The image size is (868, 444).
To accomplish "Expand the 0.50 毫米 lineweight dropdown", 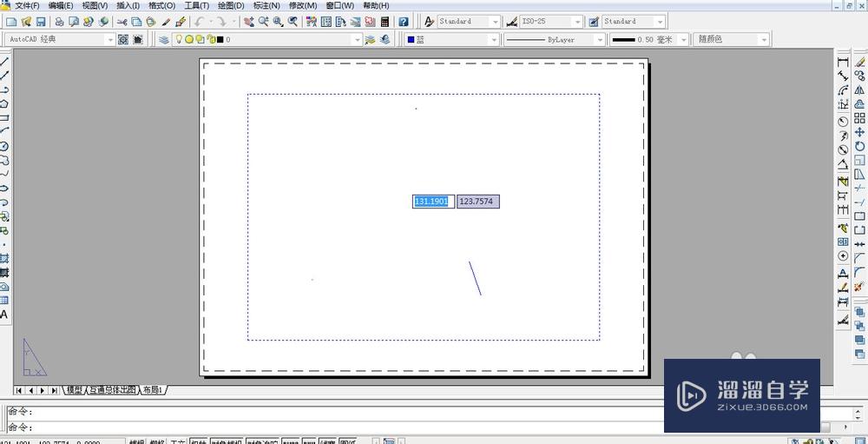I will click(x=684, y=39).
